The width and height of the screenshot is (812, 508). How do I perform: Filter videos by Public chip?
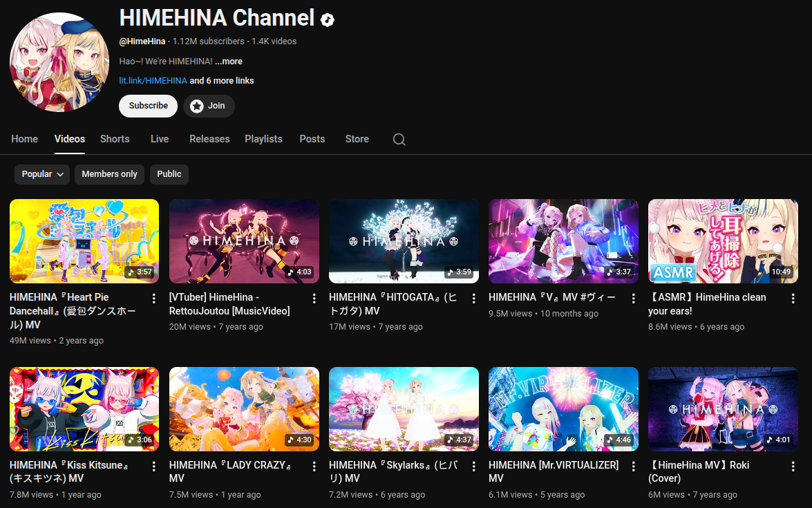tap(169, 174)
